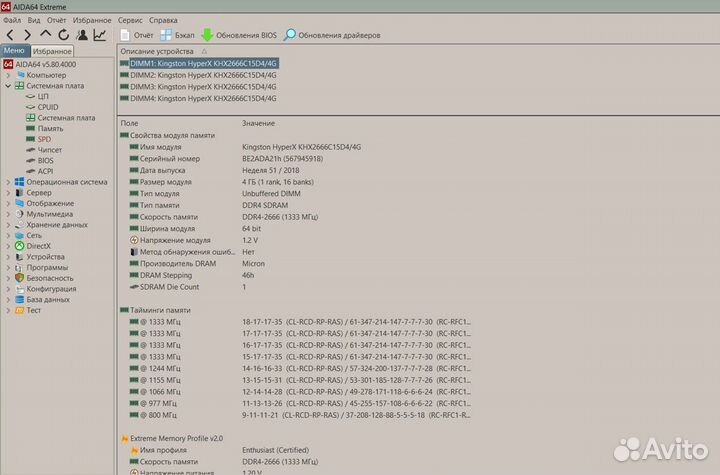The width and height of the screenshot is (720, 475).
Task: Go forward with the right arrow icon
Action: click(28, 35)
